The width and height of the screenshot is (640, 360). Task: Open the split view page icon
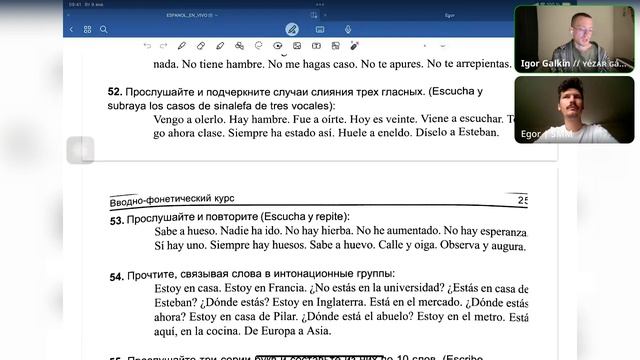pyautogui.click(x=314, y=16)
